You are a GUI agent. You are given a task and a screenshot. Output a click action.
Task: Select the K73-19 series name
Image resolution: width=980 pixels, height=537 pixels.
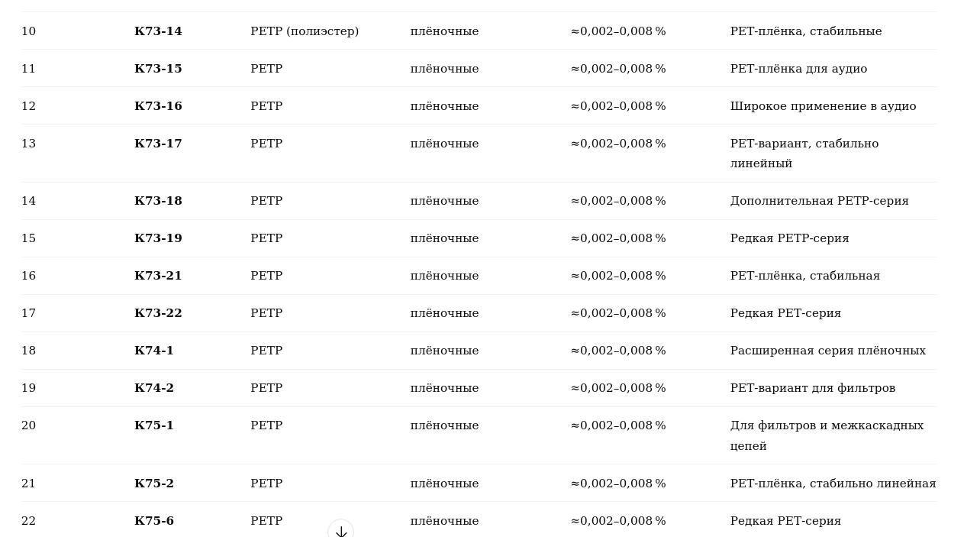tap(158, 238)
